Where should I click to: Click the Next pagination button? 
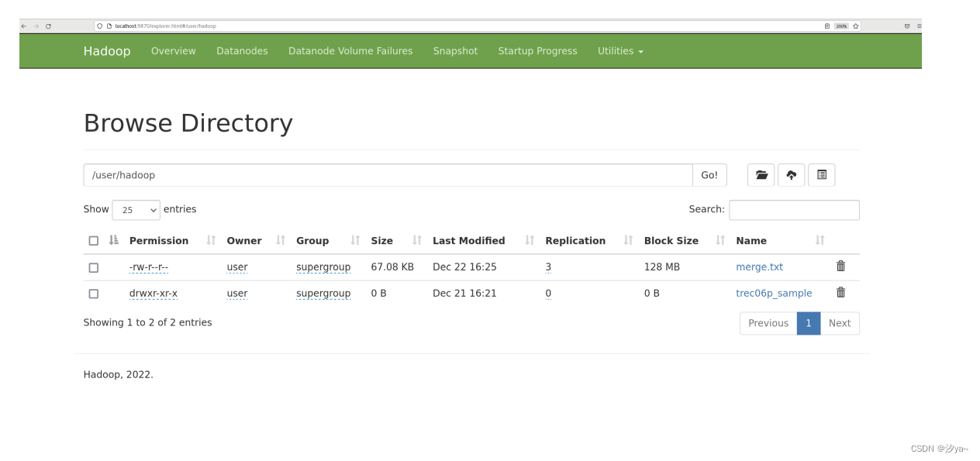coord(840,323)
